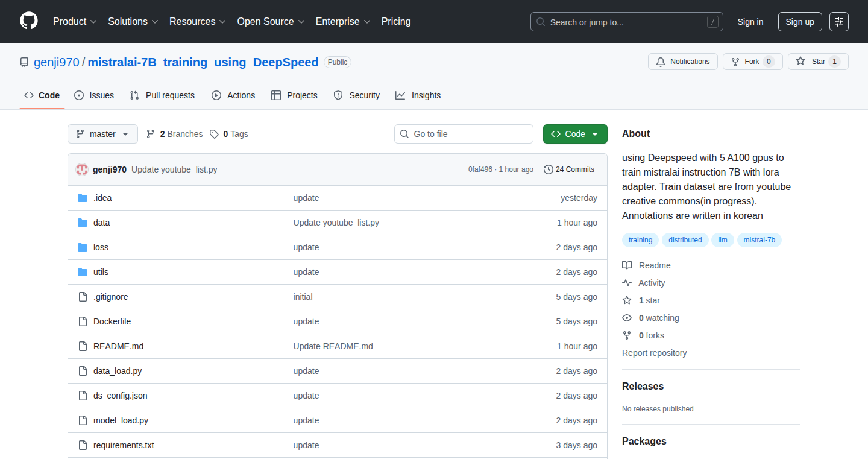Click the fork icon beside 0 forks

coord(627,335)
